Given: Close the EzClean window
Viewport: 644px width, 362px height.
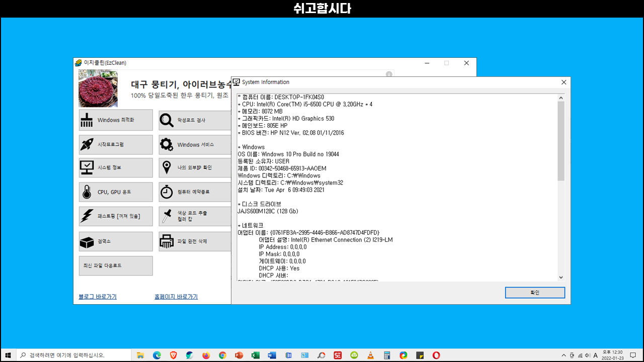Looking at the screenshot, I should 466,63.
